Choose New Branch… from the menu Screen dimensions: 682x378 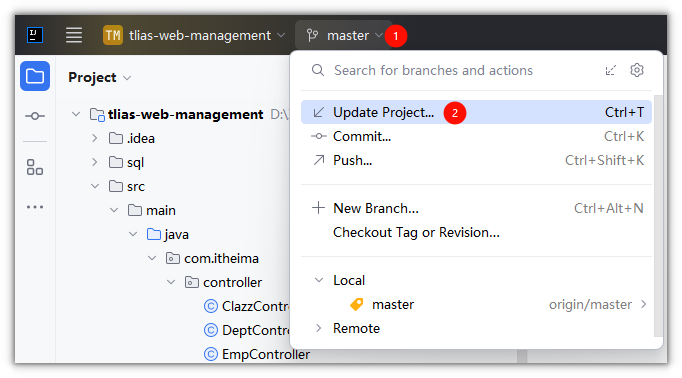476,208
